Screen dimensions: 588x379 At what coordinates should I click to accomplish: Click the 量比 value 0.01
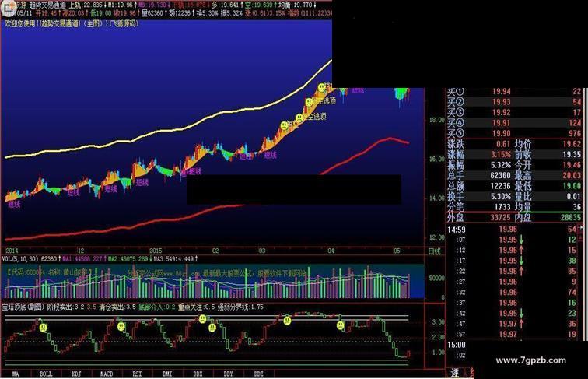tap(574, 197)
